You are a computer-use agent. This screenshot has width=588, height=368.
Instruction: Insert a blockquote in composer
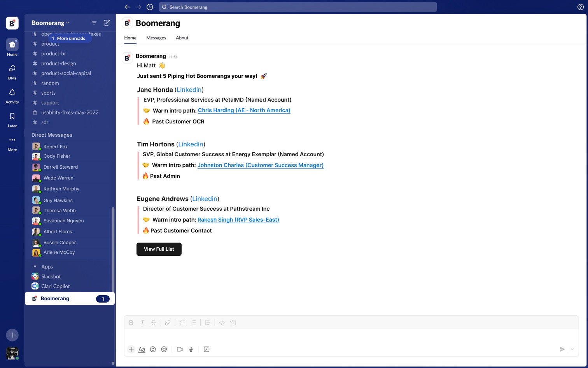[x=207, y=323]
